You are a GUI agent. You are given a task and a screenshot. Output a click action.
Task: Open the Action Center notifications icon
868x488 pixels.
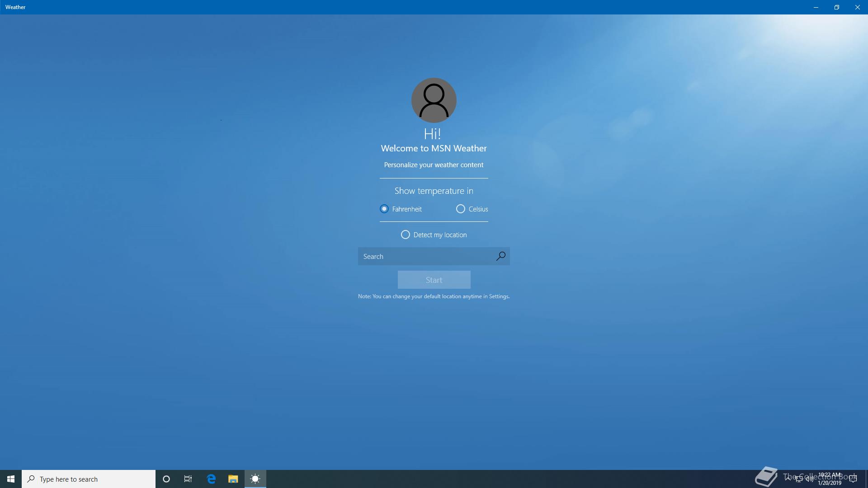[853, 479]
